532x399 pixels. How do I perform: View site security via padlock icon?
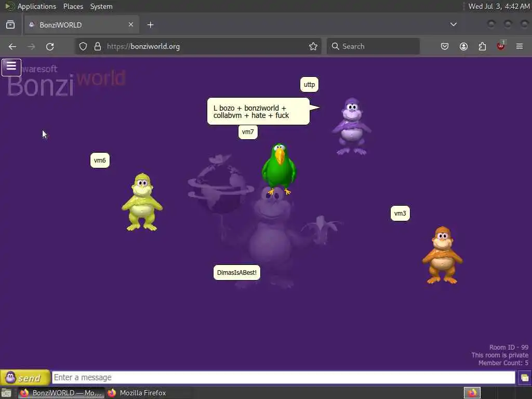(98, 46)
